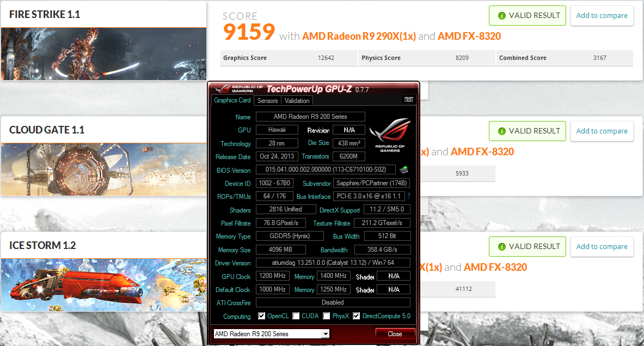Viewport: 644px width, 346px height.
Task: Click the Cloud Gate value 5933
Action: pos(462,173)
